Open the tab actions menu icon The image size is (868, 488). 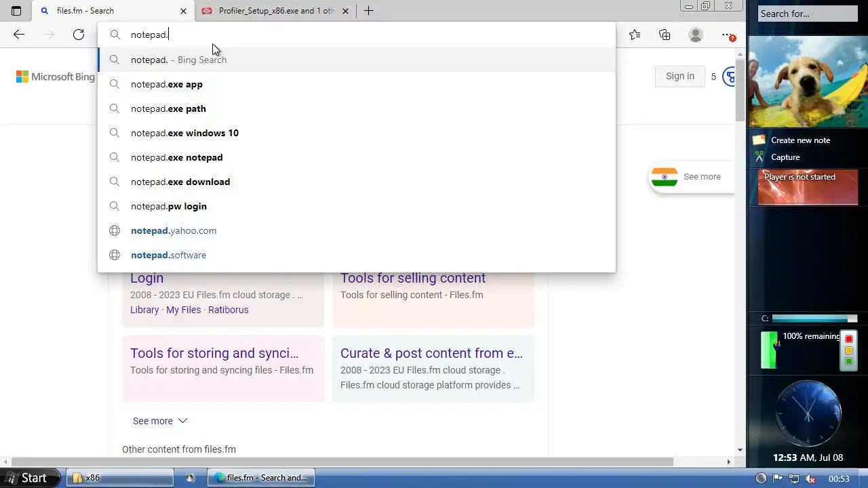click(16, 11)
